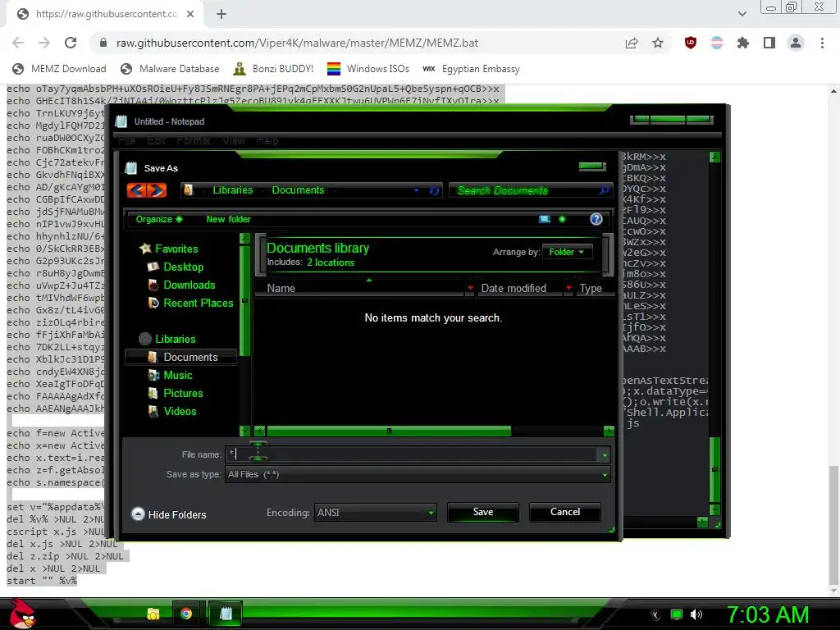This screenshot has height=630, width=840.
Task: Click the navigation pane vertical scrollbar
Action: [x=244, y=302]
